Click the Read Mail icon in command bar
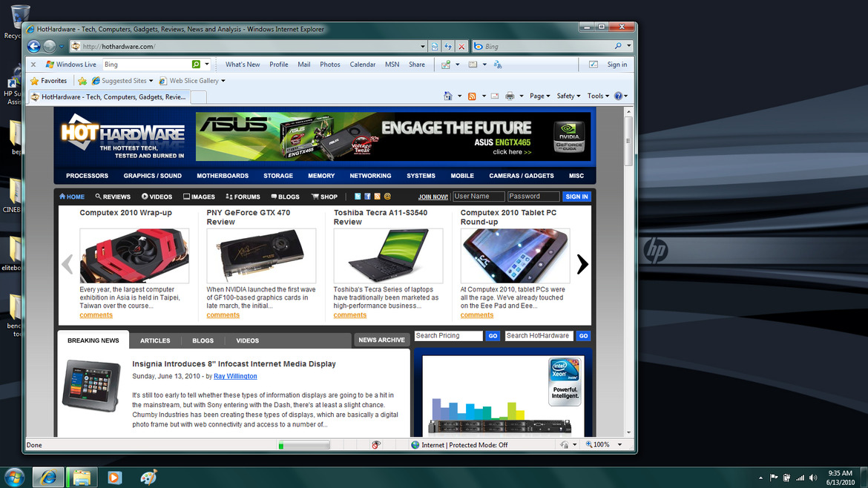 pos(495,96)
